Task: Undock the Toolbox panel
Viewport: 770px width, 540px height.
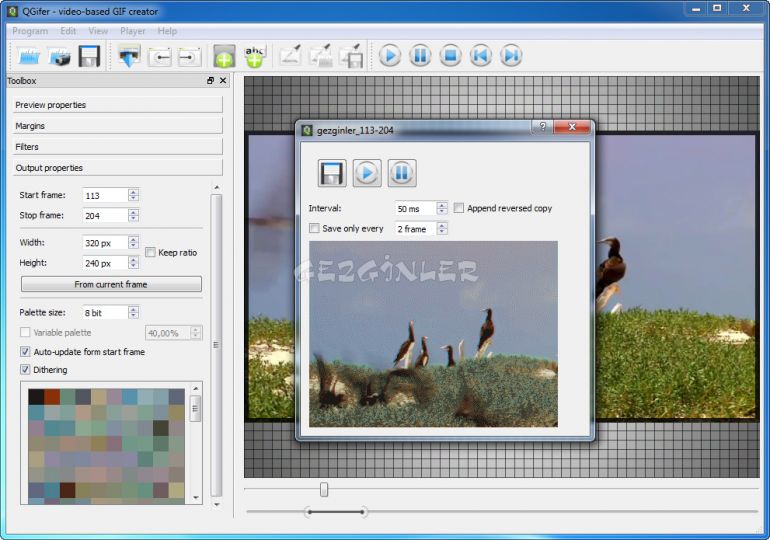Action: [211, 81]
